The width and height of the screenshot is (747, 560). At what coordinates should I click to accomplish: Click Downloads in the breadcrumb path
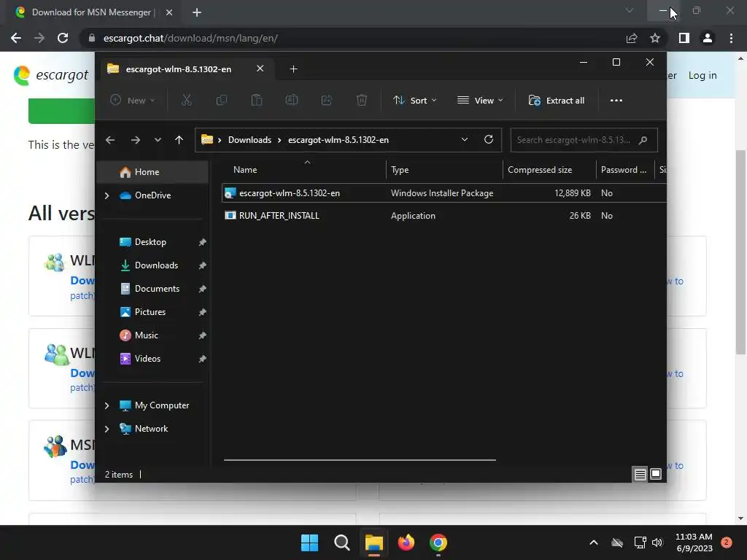(249, 140)
